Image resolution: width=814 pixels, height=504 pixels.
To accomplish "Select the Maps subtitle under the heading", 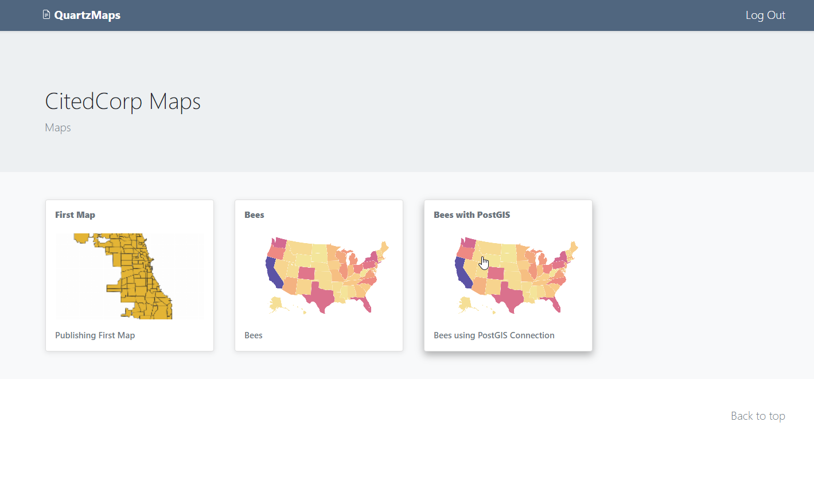I will (x=58, y=127).
